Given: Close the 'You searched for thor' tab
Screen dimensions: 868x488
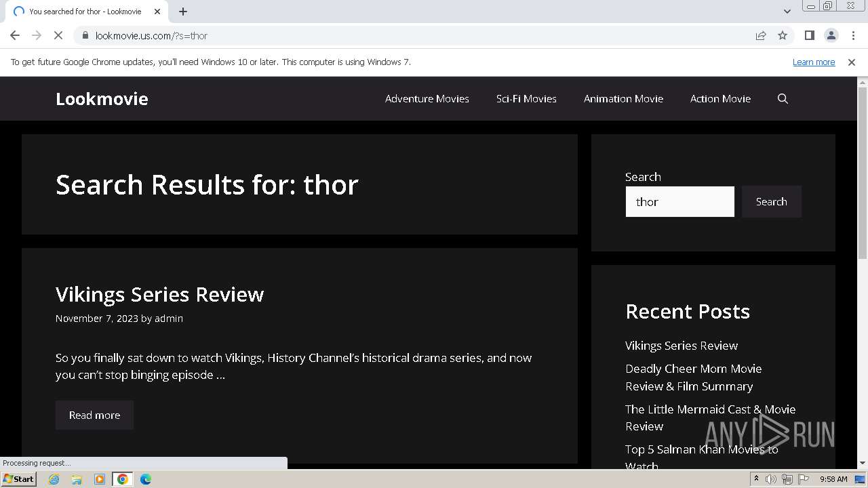Looking at the screenshot, I should point(157,12).
